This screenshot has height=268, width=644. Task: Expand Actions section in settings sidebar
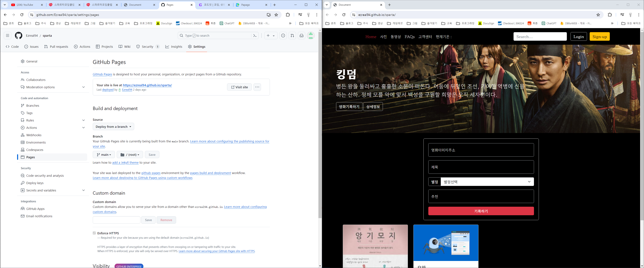(x=84, y=128)
